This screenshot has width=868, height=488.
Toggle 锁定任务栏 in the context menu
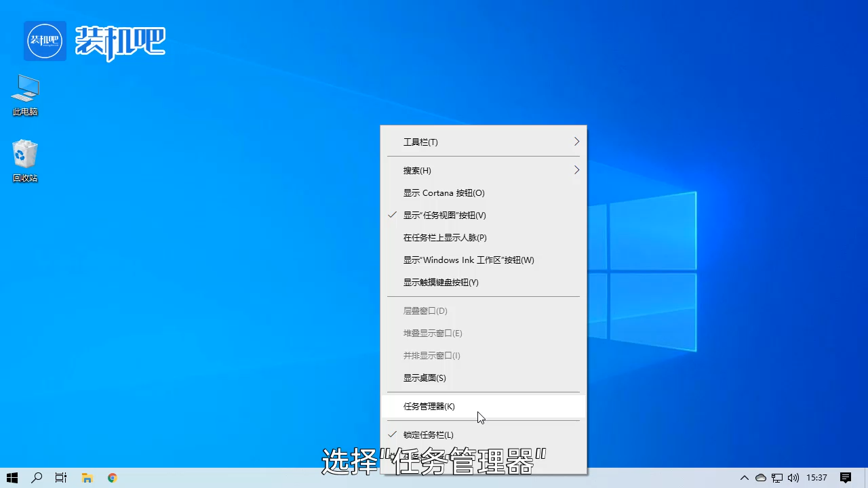tap(427, 434)
